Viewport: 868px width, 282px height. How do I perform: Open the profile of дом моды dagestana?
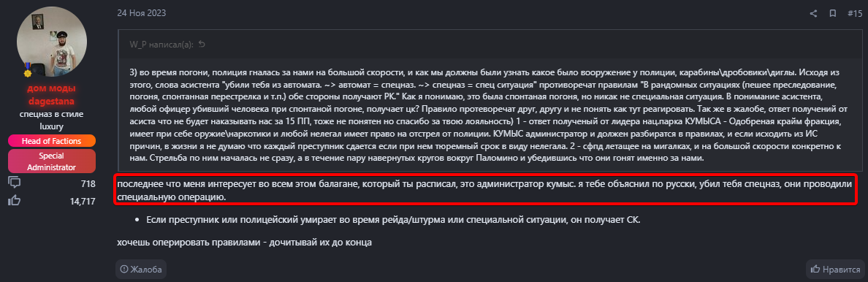(x=52, y=95)
